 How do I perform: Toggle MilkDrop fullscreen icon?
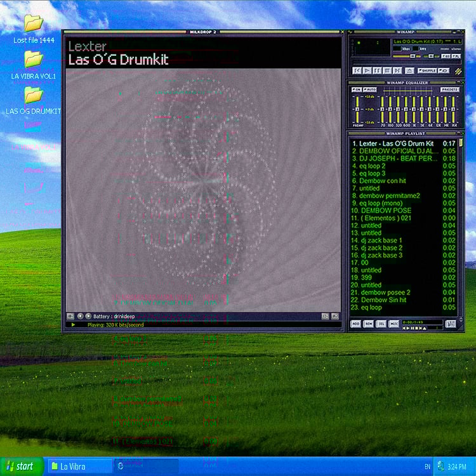pos(325,316)
